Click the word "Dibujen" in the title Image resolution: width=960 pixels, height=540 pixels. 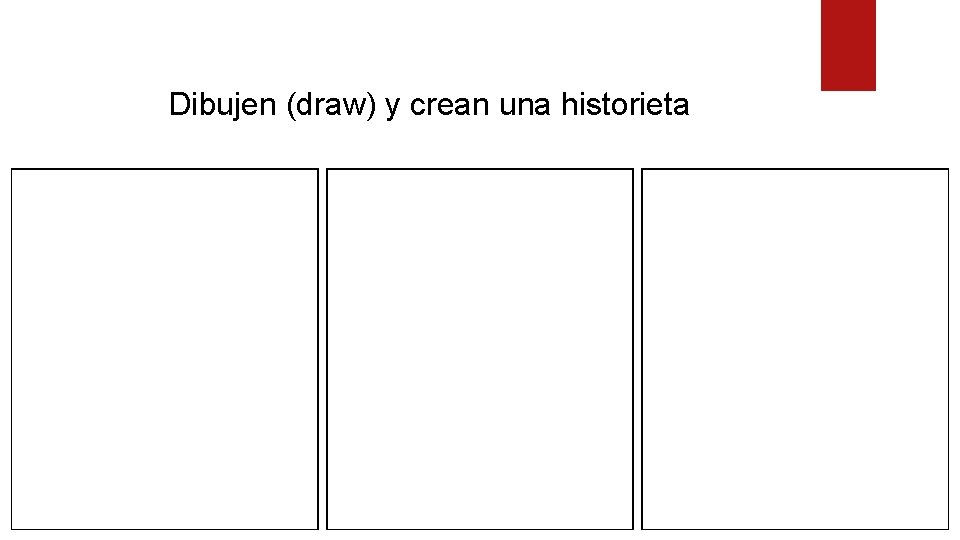coord(222,105)
